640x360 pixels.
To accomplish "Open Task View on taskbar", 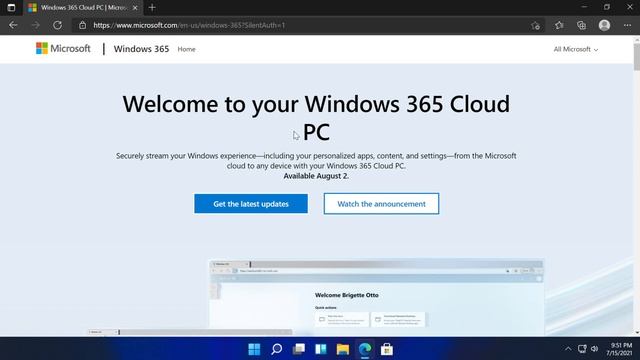I will [x=299, y=349].
